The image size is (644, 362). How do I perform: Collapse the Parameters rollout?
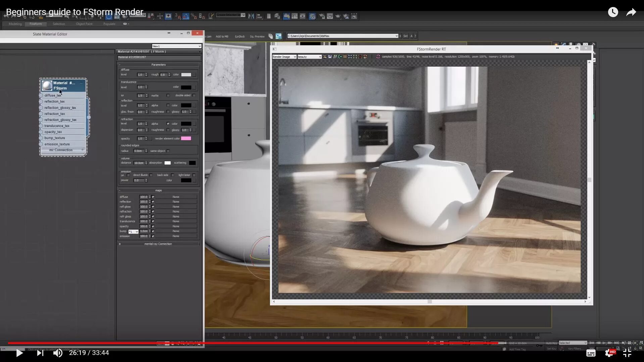click(x=158, y=65)
